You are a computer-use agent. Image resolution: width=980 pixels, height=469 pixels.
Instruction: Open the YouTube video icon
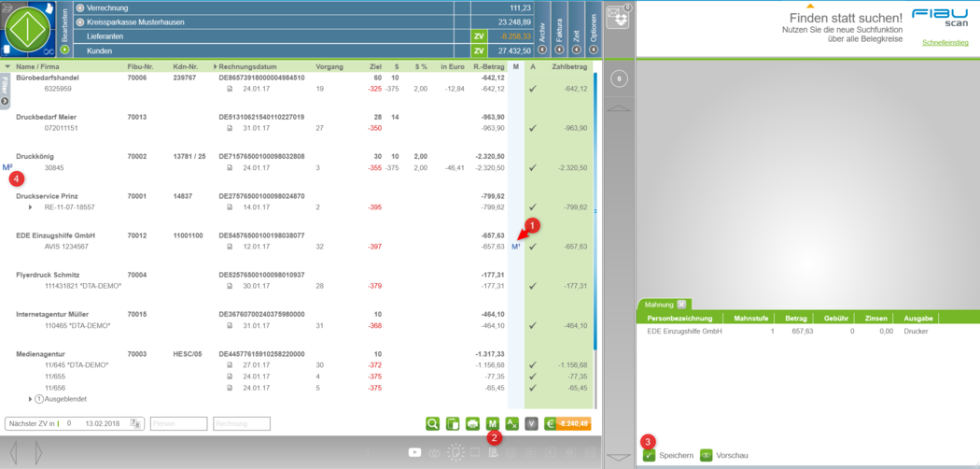coord(414,452)
